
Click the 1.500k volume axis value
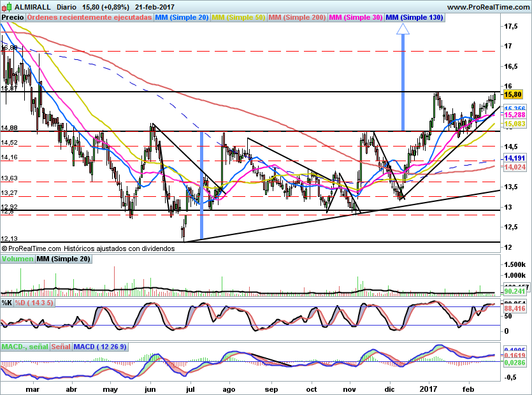pyautogui.click(x=515, y=264)
